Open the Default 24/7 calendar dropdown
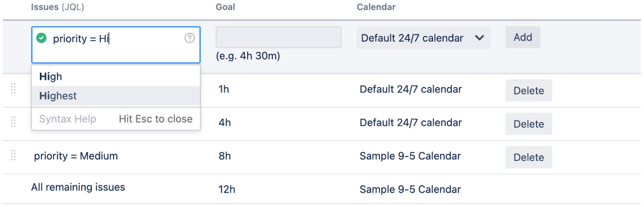644x207 pixels. 424,38
